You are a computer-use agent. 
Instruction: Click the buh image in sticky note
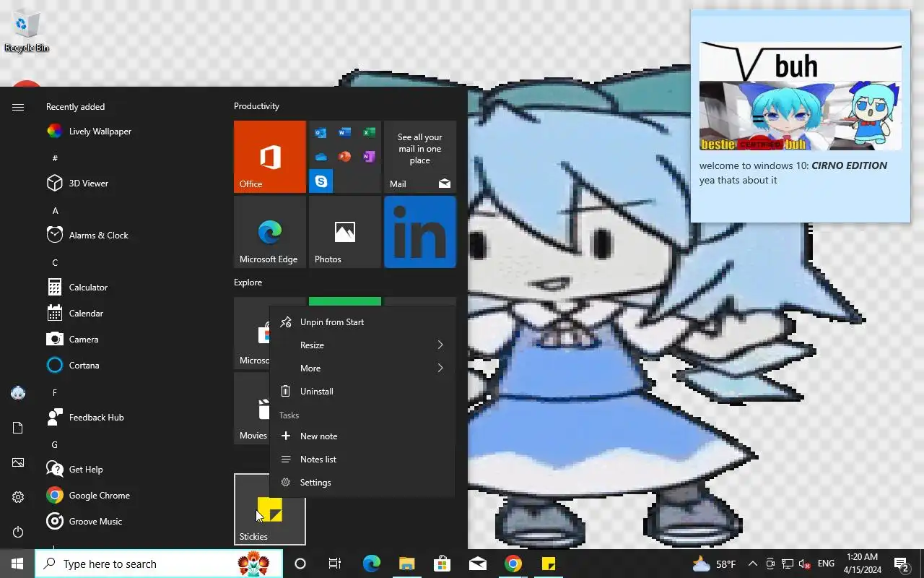click(x=801, y=96)
